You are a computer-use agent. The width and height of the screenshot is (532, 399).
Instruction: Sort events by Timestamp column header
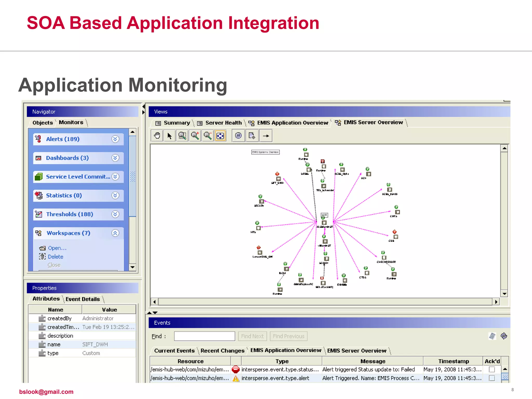(x=453, y=361)
